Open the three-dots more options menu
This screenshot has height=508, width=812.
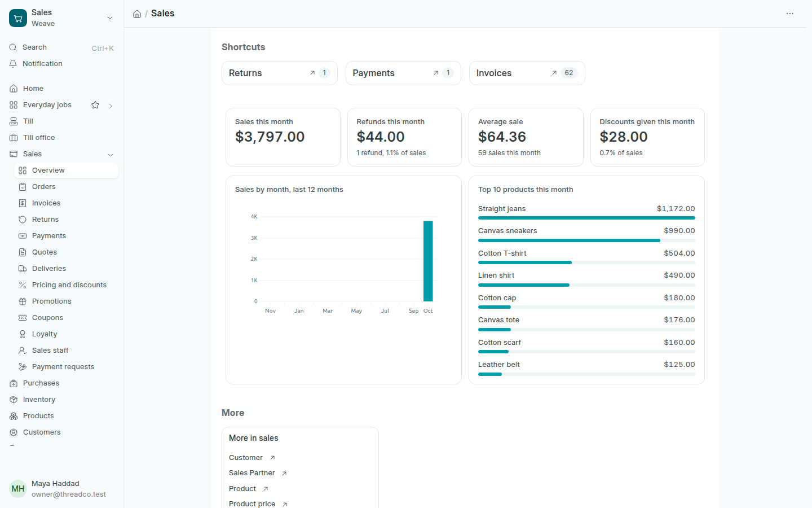(790, 14)
